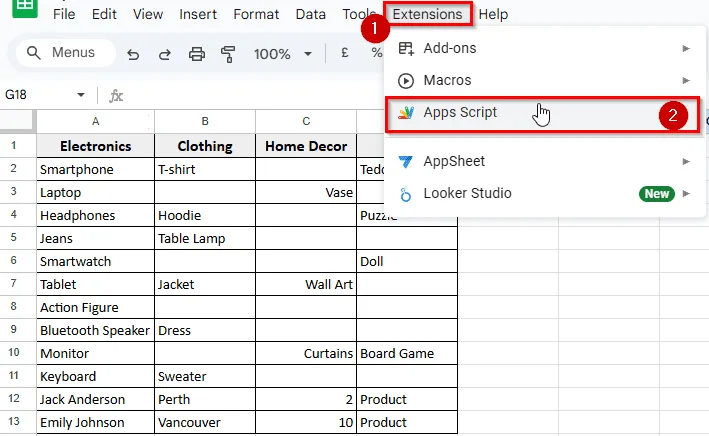Open the Edit menu
The height and width of the screenshot is (436, 709).
coord(104,14)
